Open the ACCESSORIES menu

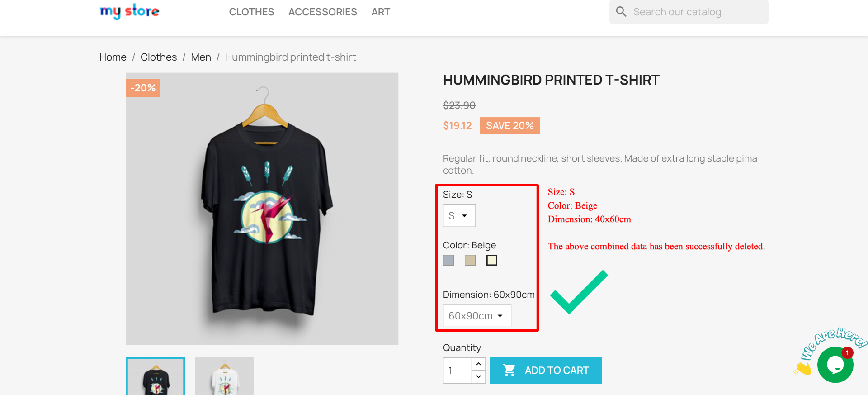click(323, 12)
